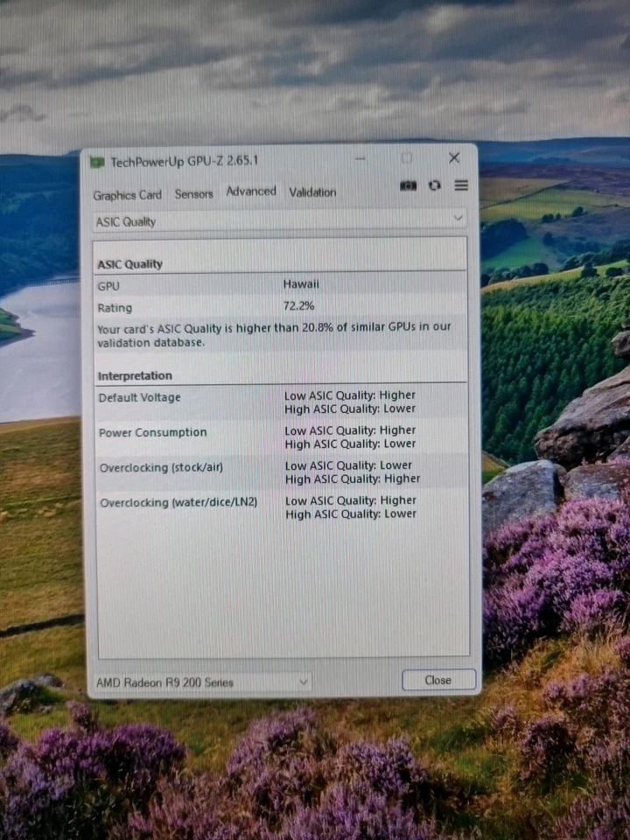This screenshot has width=630, height=840.
Task: Click the GPU row label
Action: (x=108, y=286)
